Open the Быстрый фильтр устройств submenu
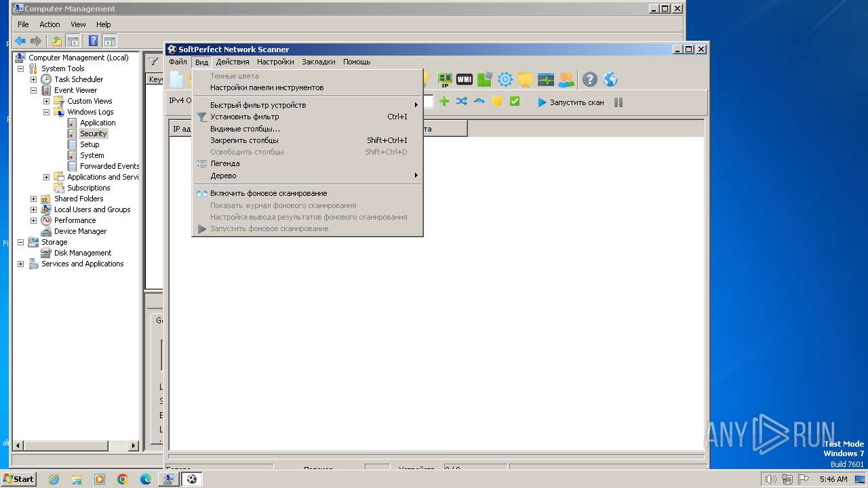This screenshot has height=488, width=868. pos(307,105)
